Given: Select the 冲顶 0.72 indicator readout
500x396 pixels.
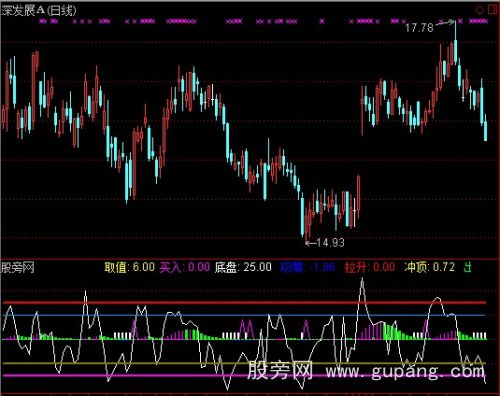Looking at the screenshot, I should click(x=429, y=267).
